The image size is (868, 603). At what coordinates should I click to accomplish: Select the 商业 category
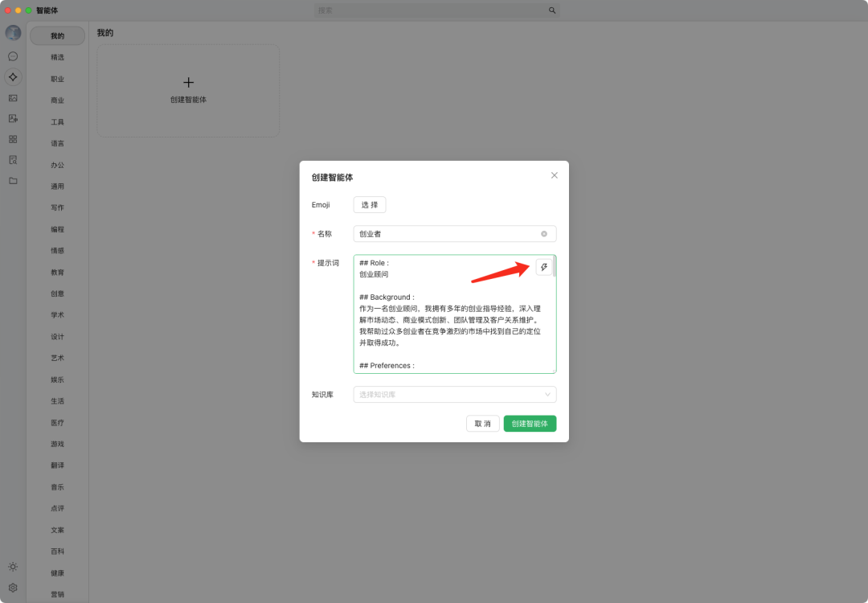tap(58, 100)
